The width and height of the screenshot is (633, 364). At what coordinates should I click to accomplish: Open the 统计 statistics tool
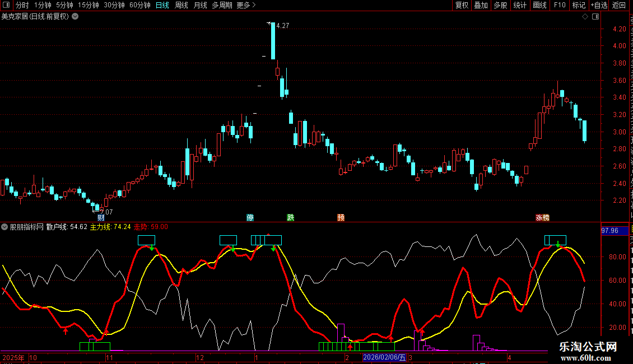point(519,5)
